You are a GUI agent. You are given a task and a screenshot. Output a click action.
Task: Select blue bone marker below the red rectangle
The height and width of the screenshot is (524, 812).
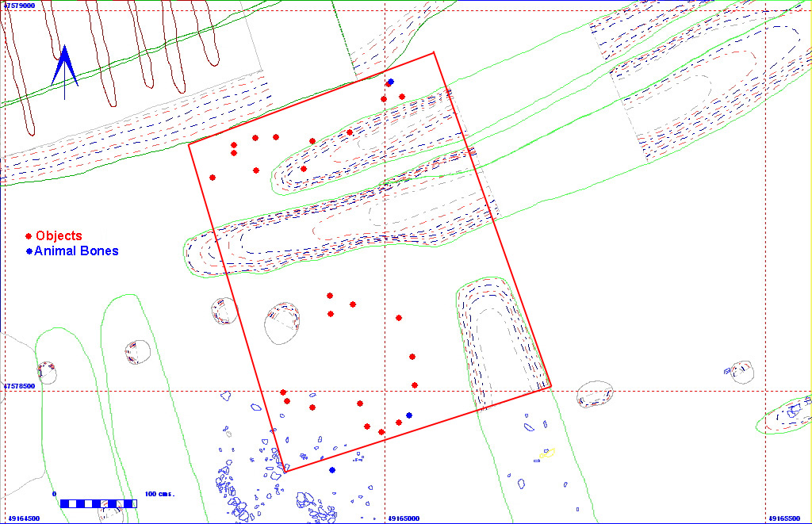(332, 470)
